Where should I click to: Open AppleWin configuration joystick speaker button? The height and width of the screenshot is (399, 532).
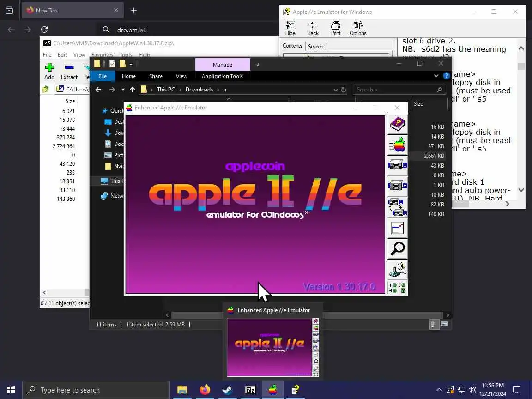397,269
